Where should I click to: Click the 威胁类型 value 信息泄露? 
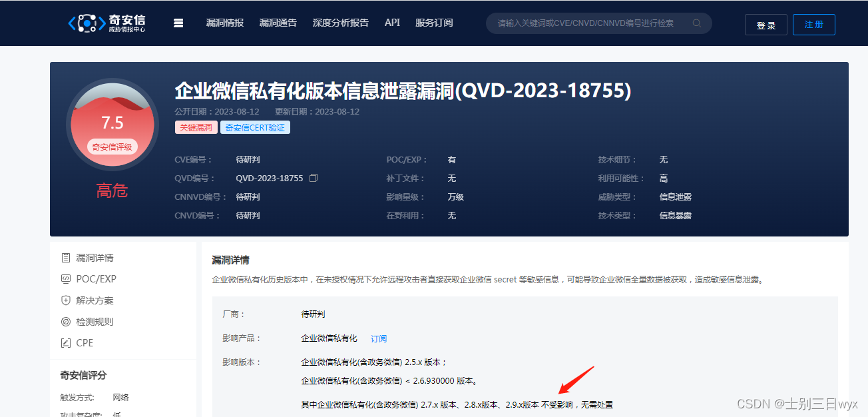pos(676,197)
